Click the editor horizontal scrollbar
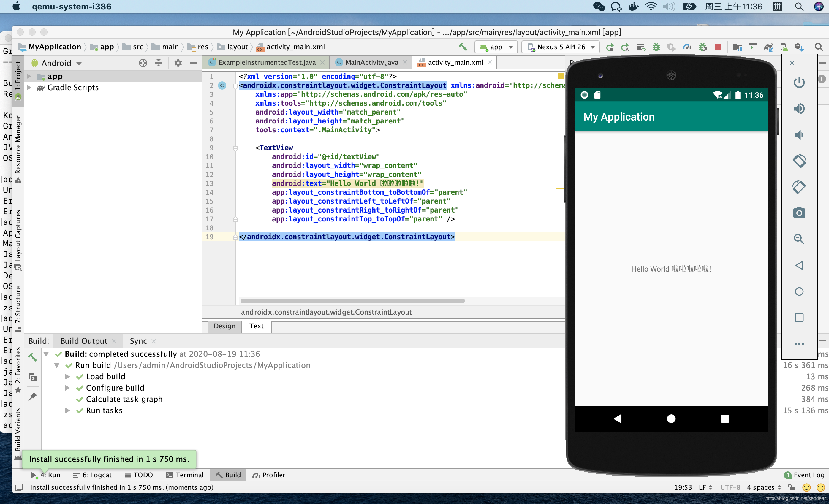Image resolution: width=829 pixels, height=504 pixels. pyautogui.click(x=352, y=301)
